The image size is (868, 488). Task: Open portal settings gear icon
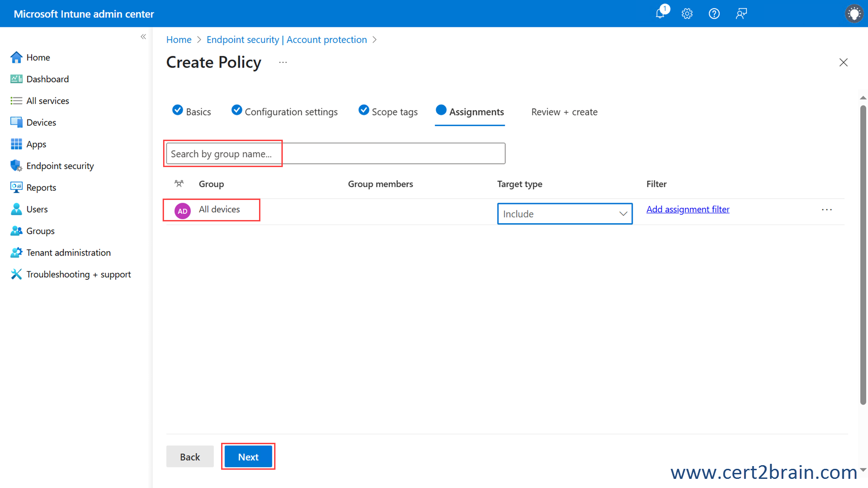(687, 14)
